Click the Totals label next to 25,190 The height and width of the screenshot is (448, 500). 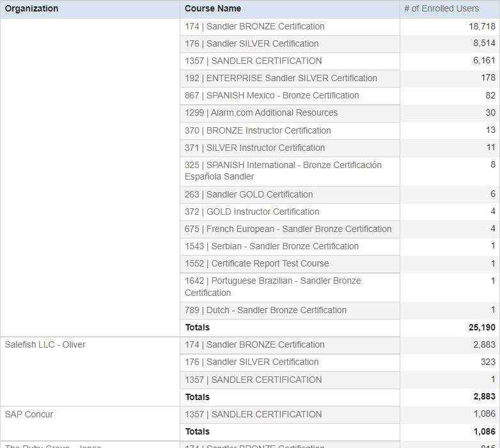pyautogui.click(x=198, y=328)
